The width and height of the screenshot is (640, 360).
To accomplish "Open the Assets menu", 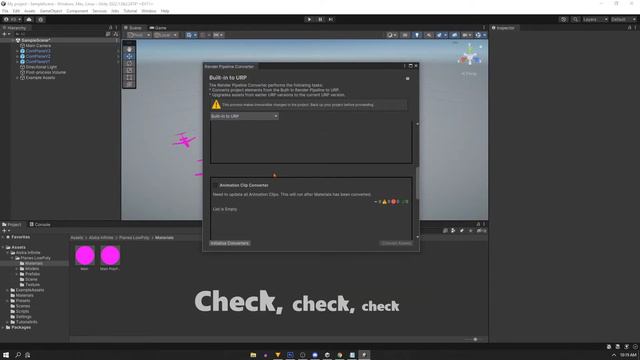I will [x=30, y=11].
